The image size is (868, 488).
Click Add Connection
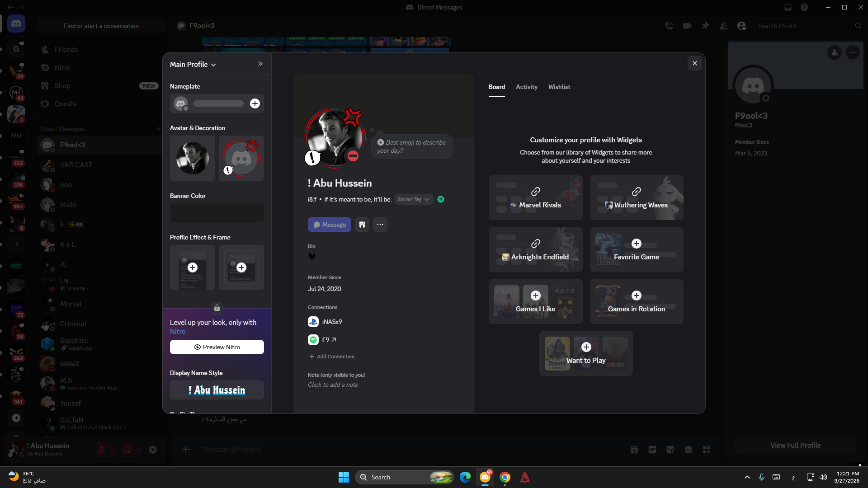332,357
